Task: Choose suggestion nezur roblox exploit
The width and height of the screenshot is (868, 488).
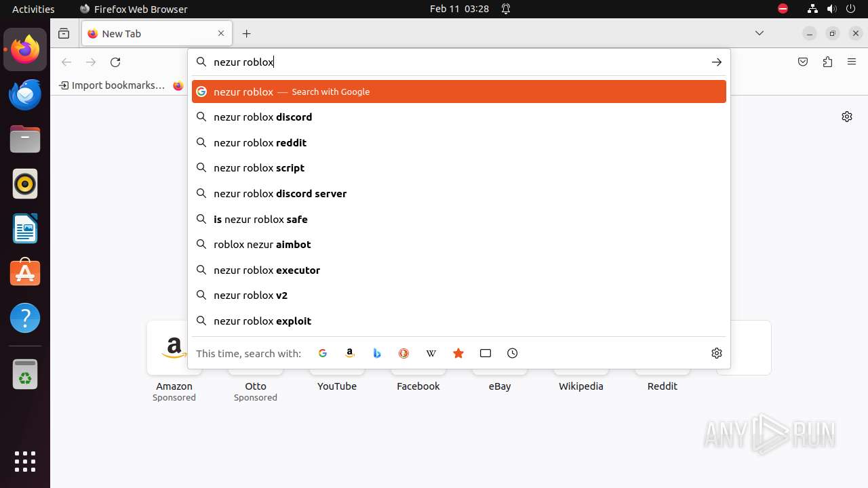Action: 459,321
